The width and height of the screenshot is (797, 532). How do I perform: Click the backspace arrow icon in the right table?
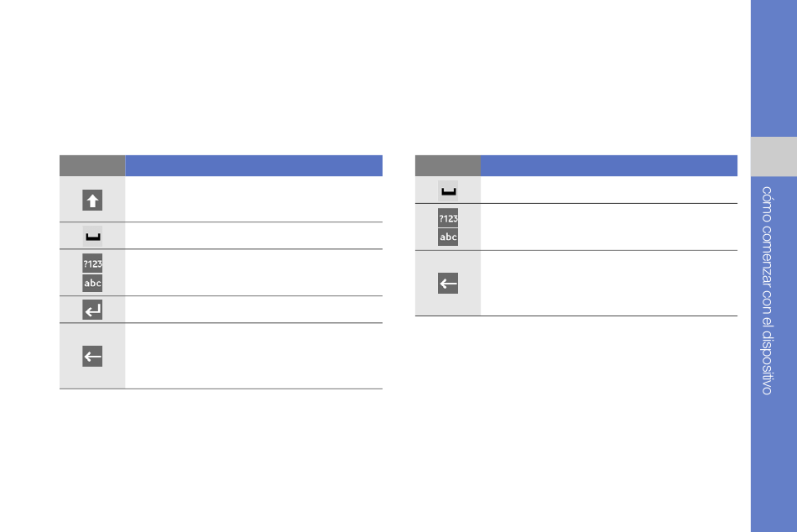448,284
